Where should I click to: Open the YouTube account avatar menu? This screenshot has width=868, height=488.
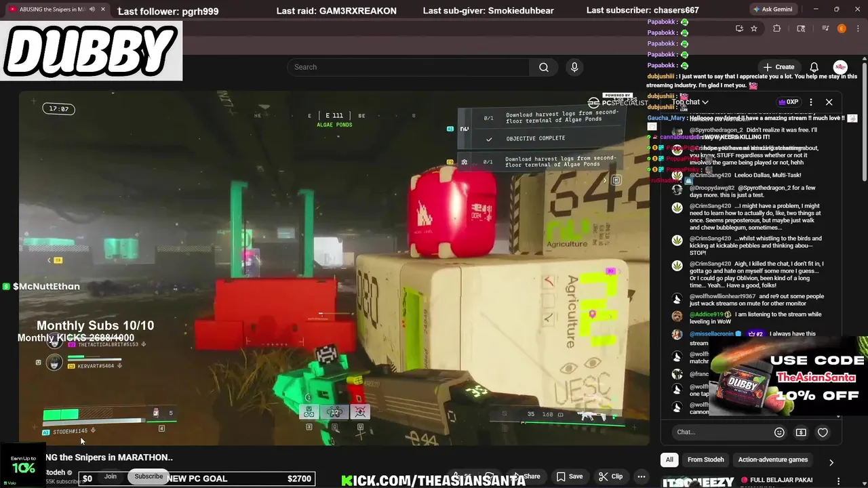pos(840,67)
